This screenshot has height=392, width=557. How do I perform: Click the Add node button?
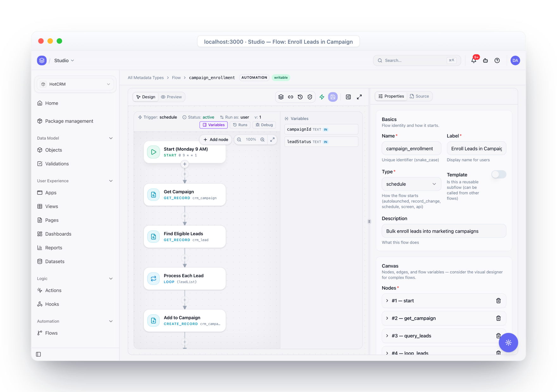pyautogui.click(x=216, y=140)
